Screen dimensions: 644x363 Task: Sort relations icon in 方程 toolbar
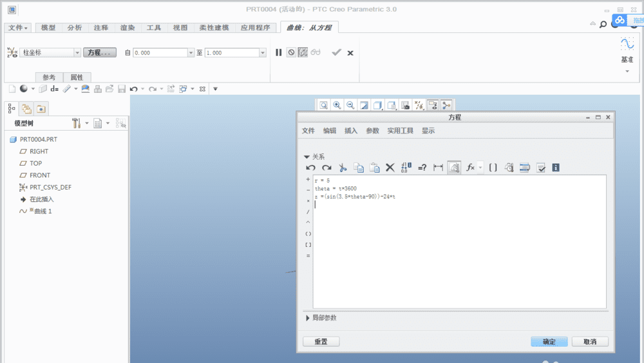(525, 168)
